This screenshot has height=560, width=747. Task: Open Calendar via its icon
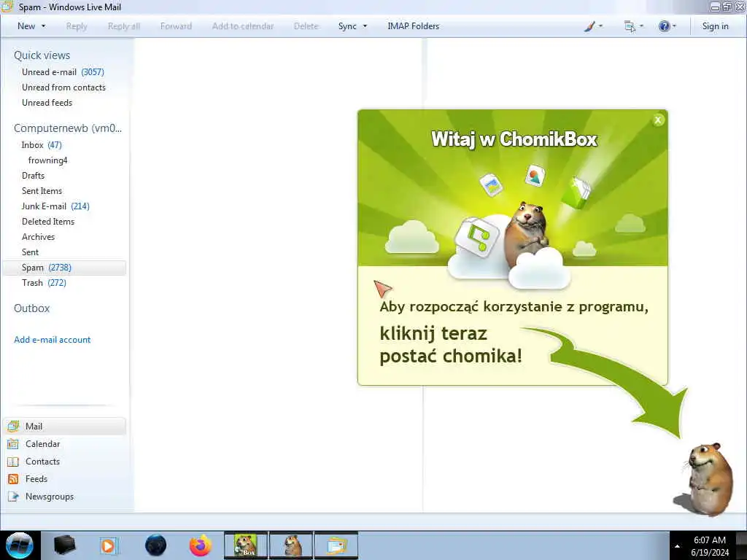(x=13, y=444)
